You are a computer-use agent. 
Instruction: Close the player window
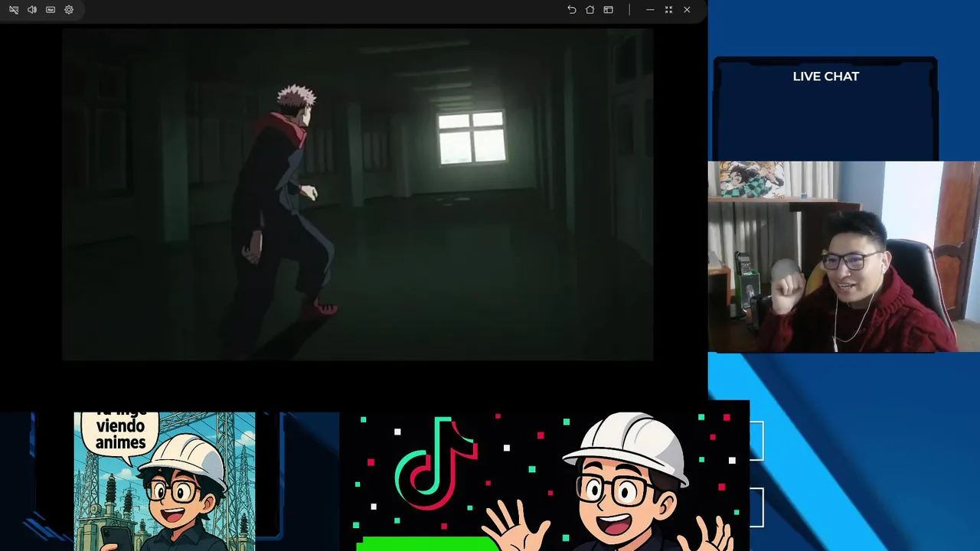687,10
